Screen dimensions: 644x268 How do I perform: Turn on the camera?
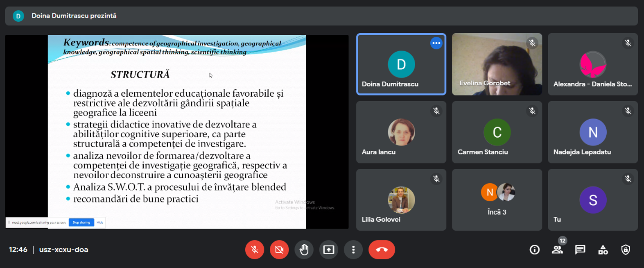[279, 250]
